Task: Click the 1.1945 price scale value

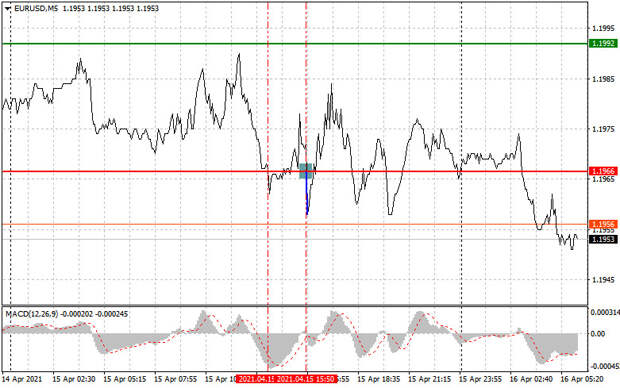Action: (603, 280)
